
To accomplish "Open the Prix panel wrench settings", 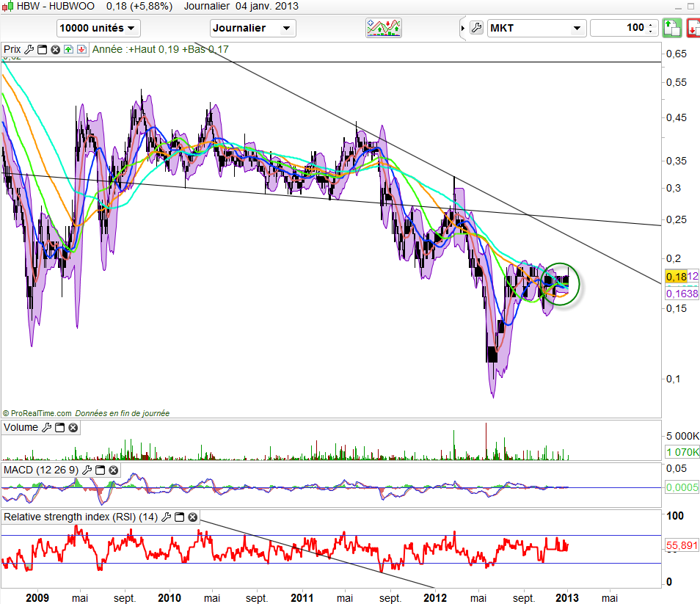I will point(29,50).
